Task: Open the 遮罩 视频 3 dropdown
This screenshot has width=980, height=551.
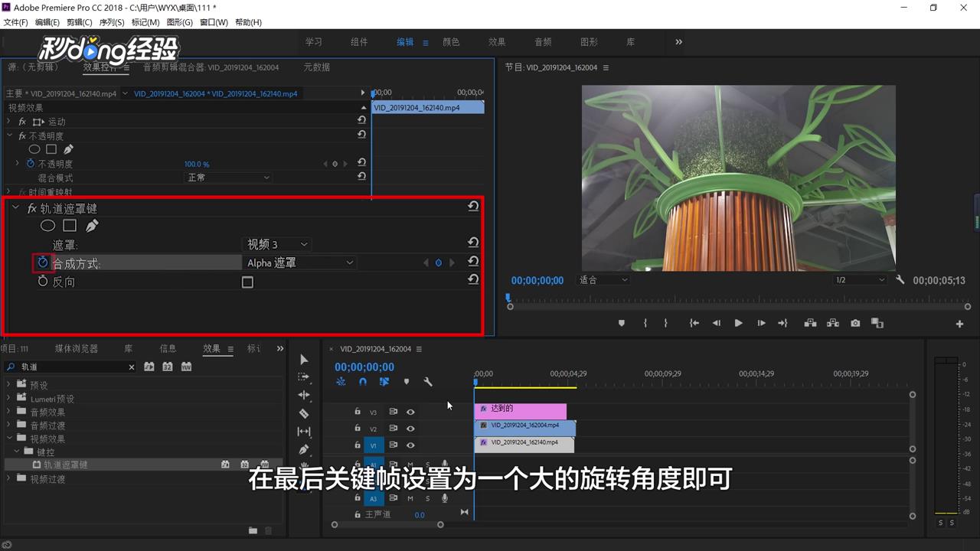Action: 277,244
